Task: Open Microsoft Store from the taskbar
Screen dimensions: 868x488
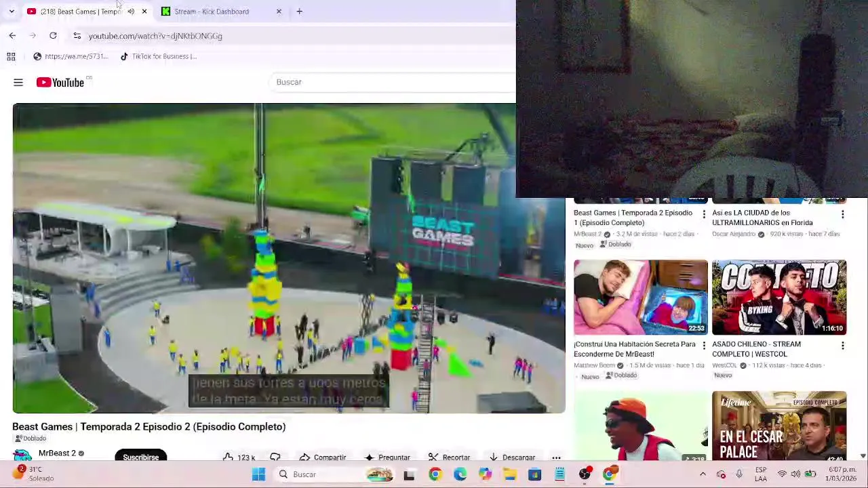Action: (x=534, y=474)
